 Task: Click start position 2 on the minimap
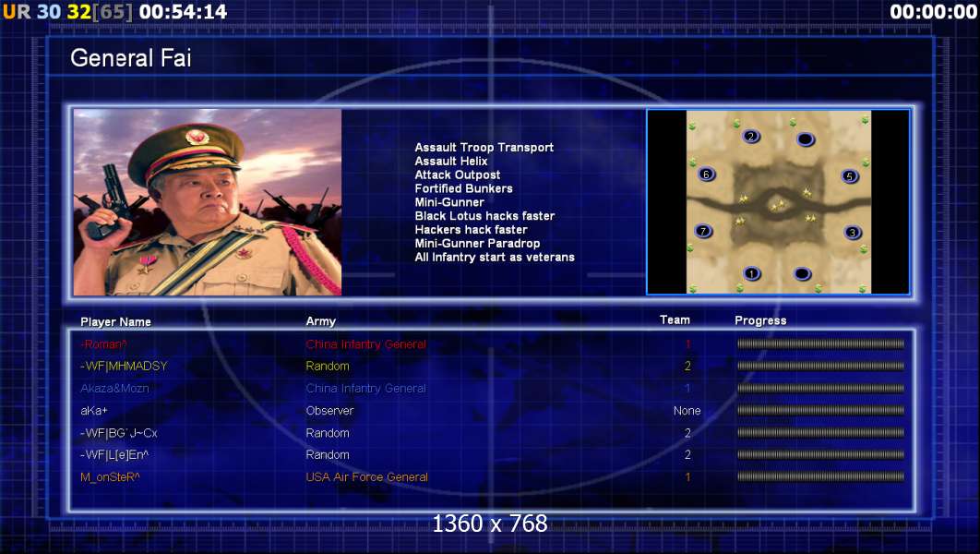click(x=751, y=136)
